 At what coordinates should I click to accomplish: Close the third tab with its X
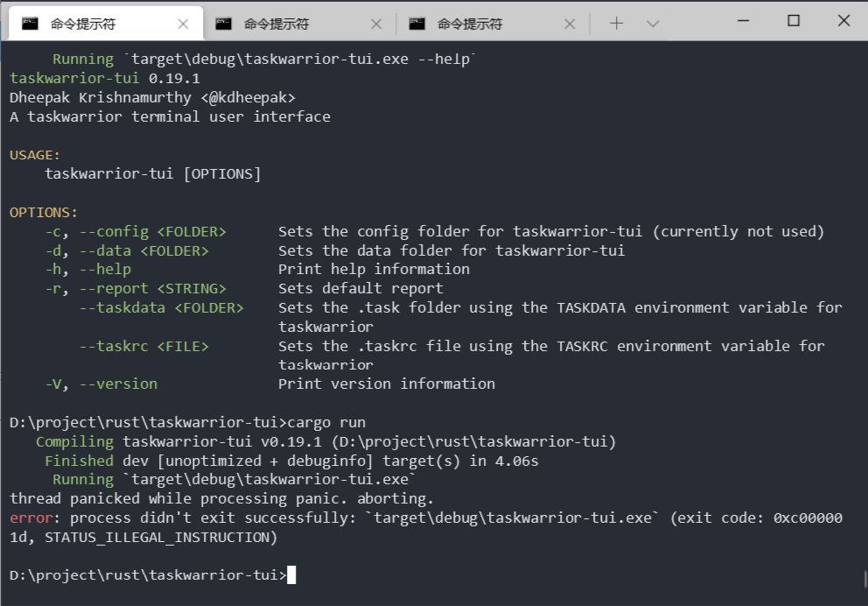coord(569,23)
